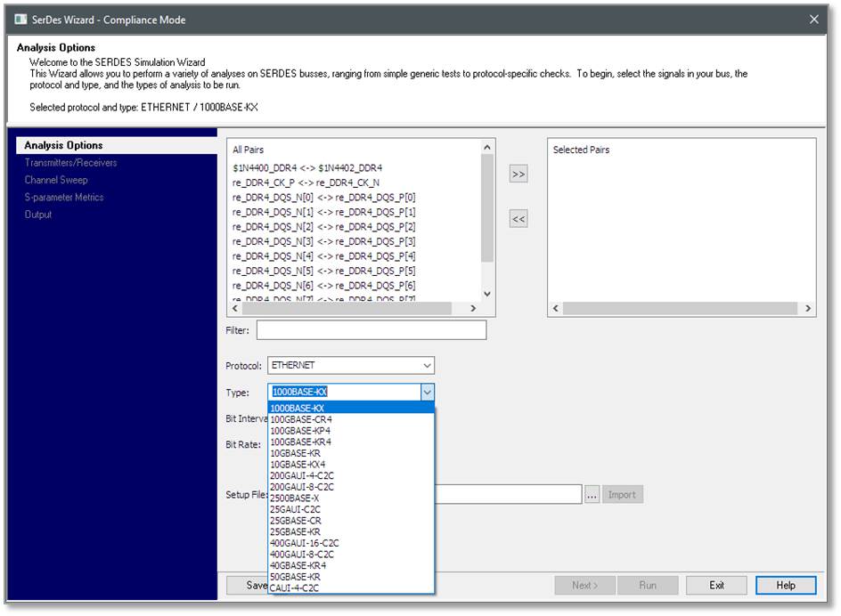
Task: Click Selected Pairs scroll right arrow
Action: 808,308
